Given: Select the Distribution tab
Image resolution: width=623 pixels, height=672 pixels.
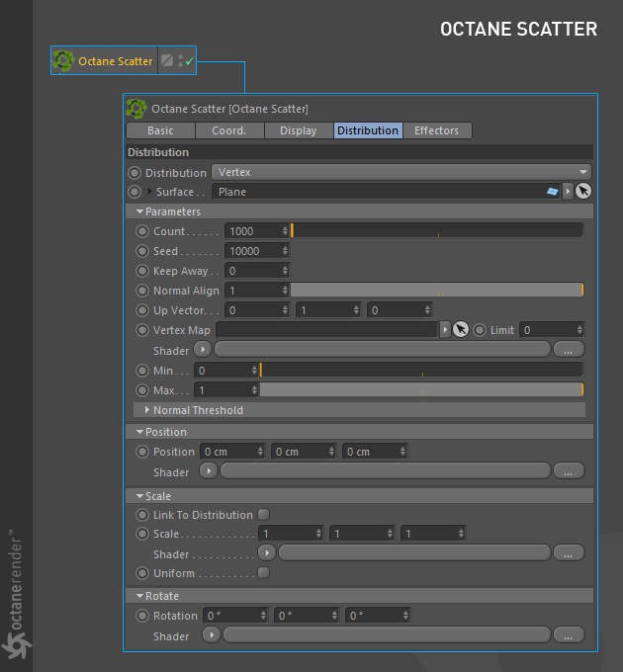Looking at the screenshot, I should [368, 130].
